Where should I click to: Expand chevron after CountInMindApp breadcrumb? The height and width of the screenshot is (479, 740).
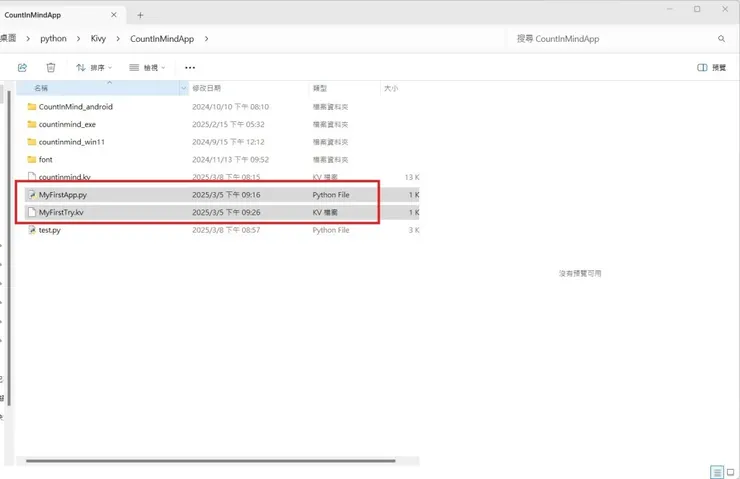pyautogui.click(x=206, y=39)
